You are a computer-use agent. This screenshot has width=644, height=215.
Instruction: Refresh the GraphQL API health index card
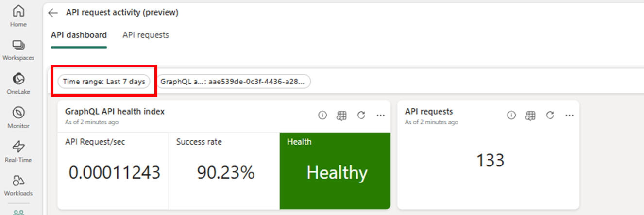click(361, 115)
